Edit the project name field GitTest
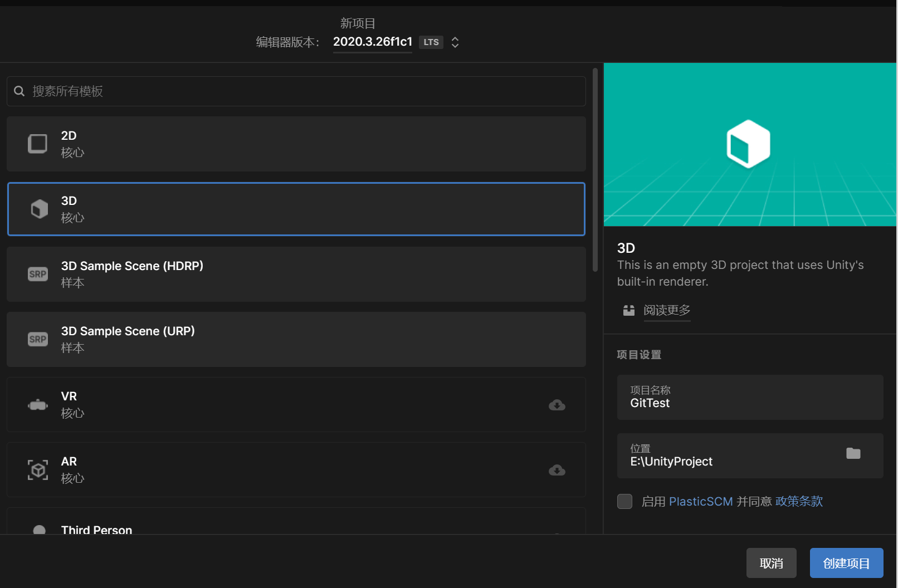This screenshot has height=588, width=898. [750, 397]
